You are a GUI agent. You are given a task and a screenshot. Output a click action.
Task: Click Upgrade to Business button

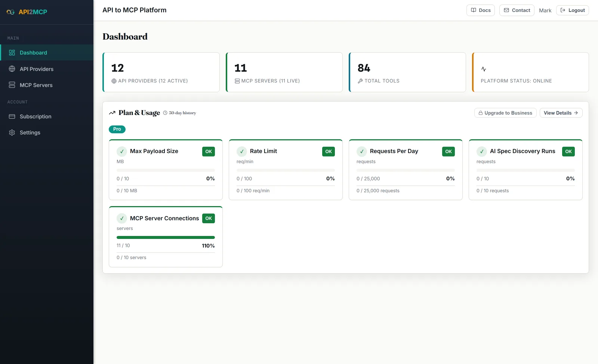(x=505, y=113)
